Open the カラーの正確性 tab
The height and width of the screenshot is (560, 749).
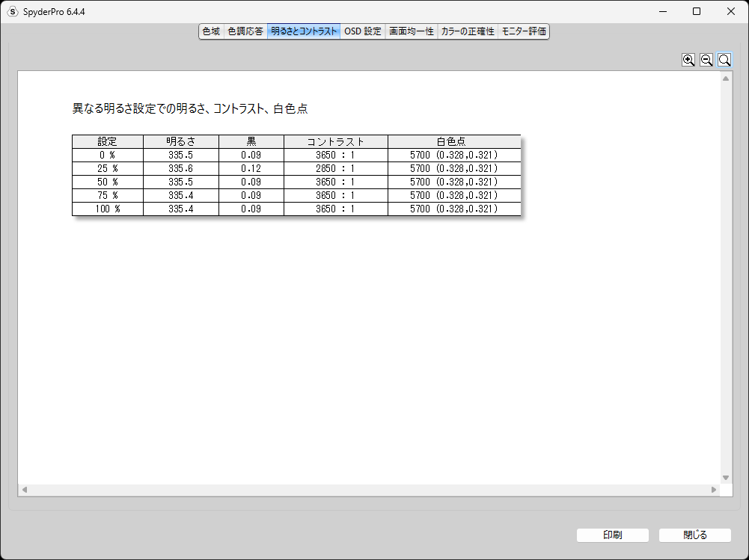click(468, 31)
